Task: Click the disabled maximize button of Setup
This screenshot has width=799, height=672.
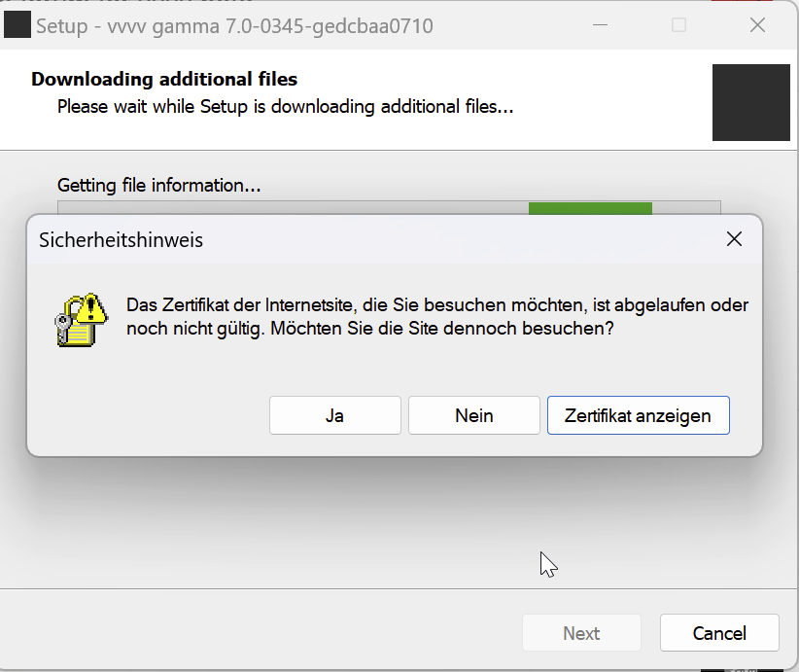Action: [x=678, y=25]
